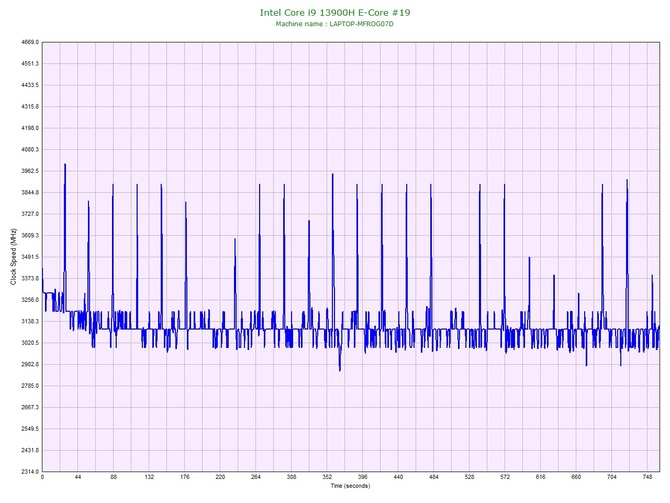Viewport: 670px width, 503px height.
Task: Click the 44 seconds x-axis label
Action: [x=77, y=478]
